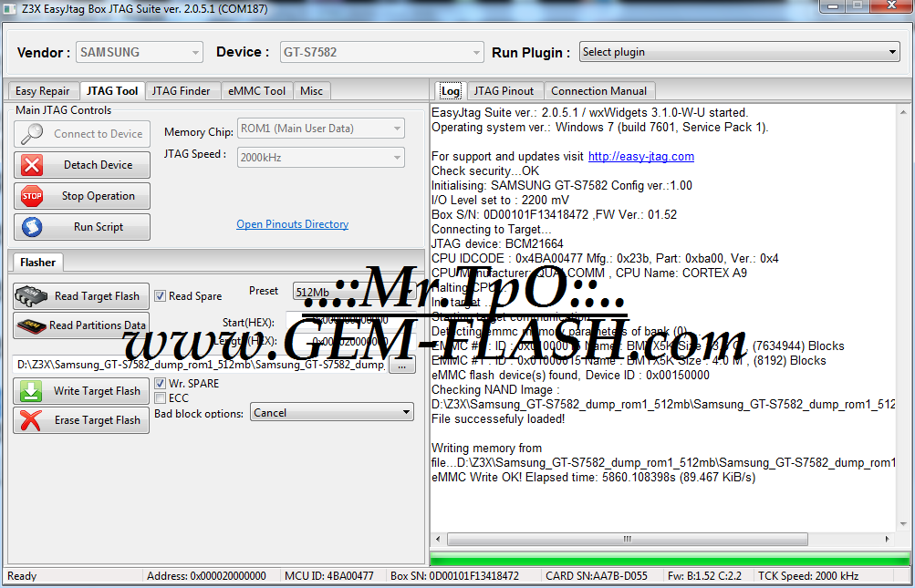Viewport: 915px width, 588px height.
Task: Click the Detach Device button label
Action: [x=98, y=165]
